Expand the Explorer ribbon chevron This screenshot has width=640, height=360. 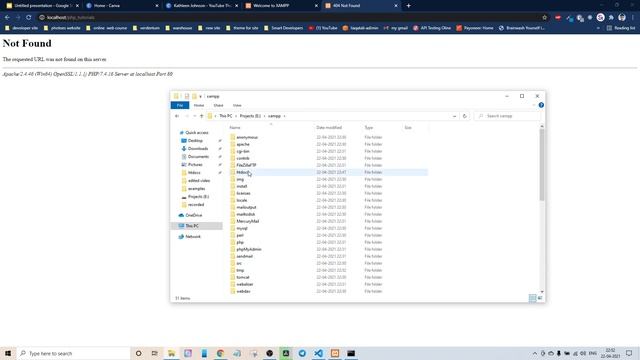point(533,105)
